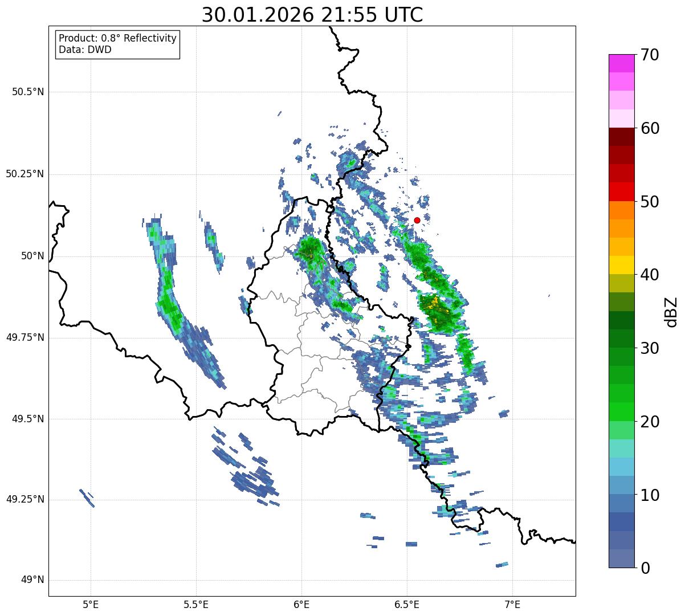Viewport: 685px width, 616px height.
Task: Click the "Data: DWD" text
Action: tap(85, 50)
